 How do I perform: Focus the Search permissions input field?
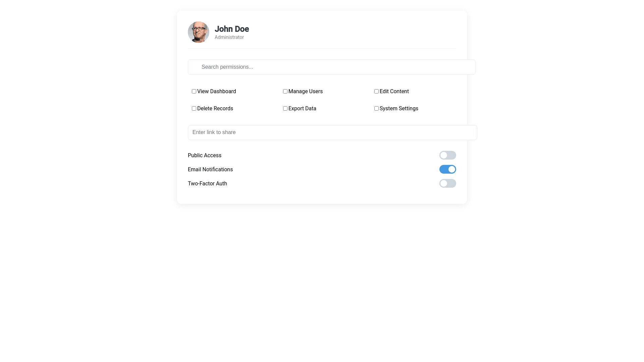coord(331,67)
